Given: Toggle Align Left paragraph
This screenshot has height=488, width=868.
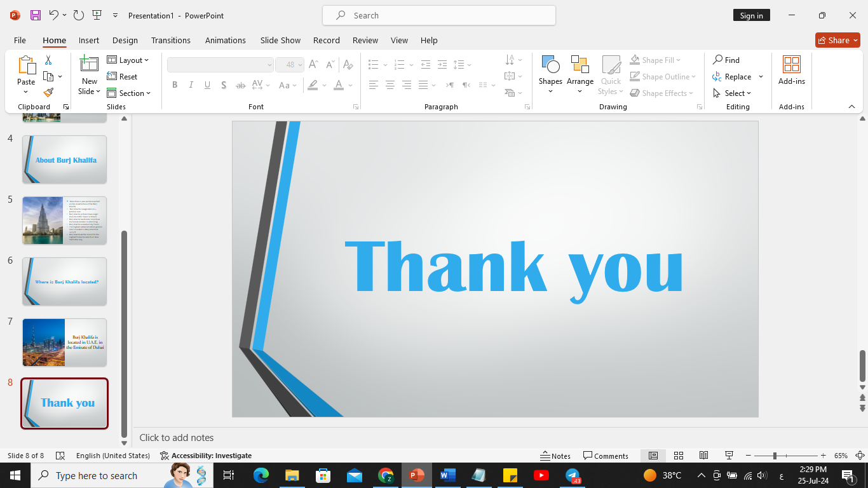Looking at the screenshot, I should 374,85.
